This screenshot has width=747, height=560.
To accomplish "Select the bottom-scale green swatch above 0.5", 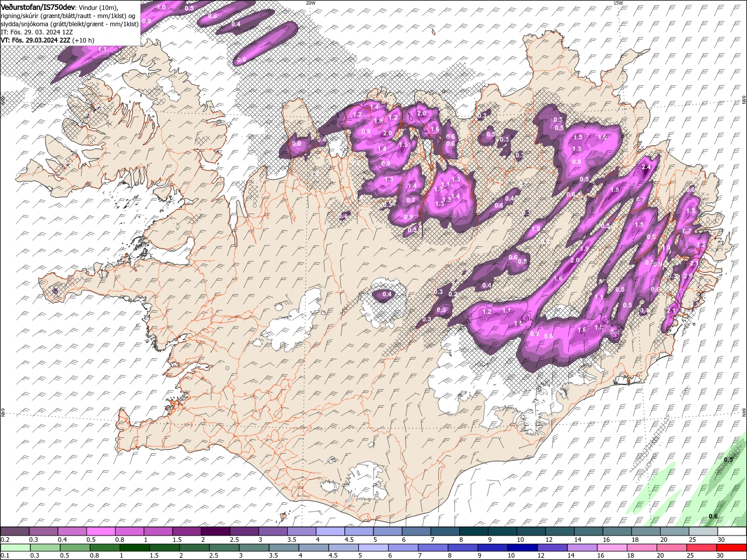I will (x=75, y=548).
